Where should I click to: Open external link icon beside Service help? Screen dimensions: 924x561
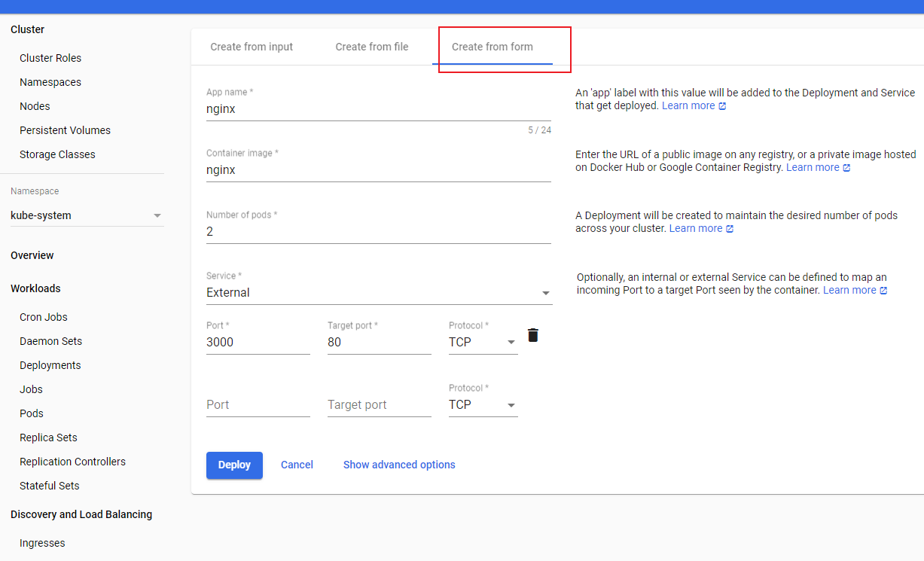click(883, 291)
